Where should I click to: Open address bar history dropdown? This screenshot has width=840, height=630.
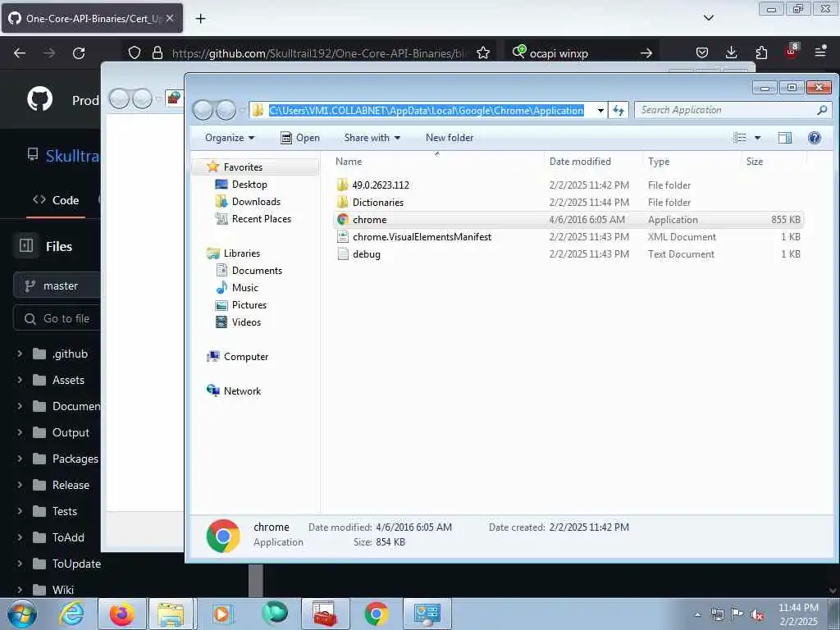click(600, 111)
